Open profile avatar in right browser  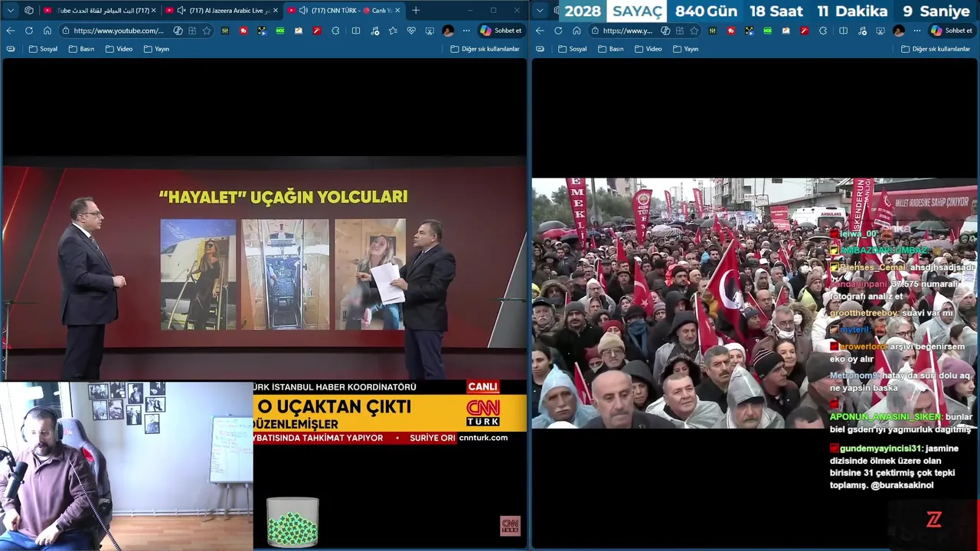pos(898,31)
